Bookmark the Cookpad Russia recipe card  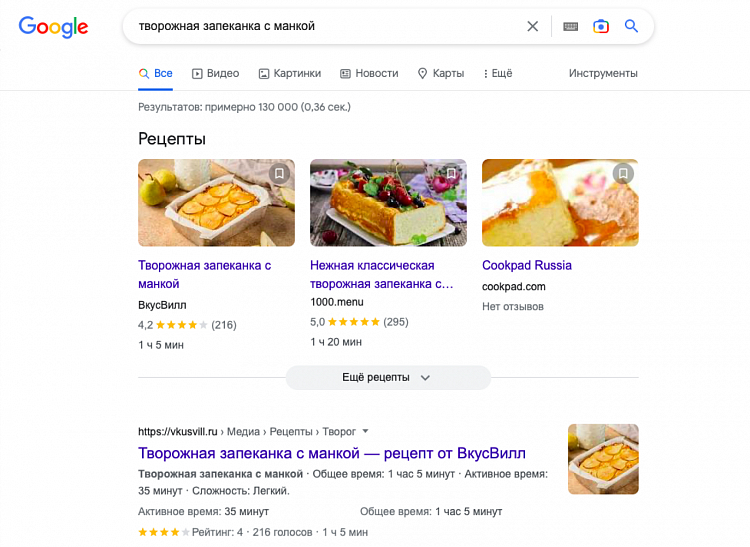(623, 174)
